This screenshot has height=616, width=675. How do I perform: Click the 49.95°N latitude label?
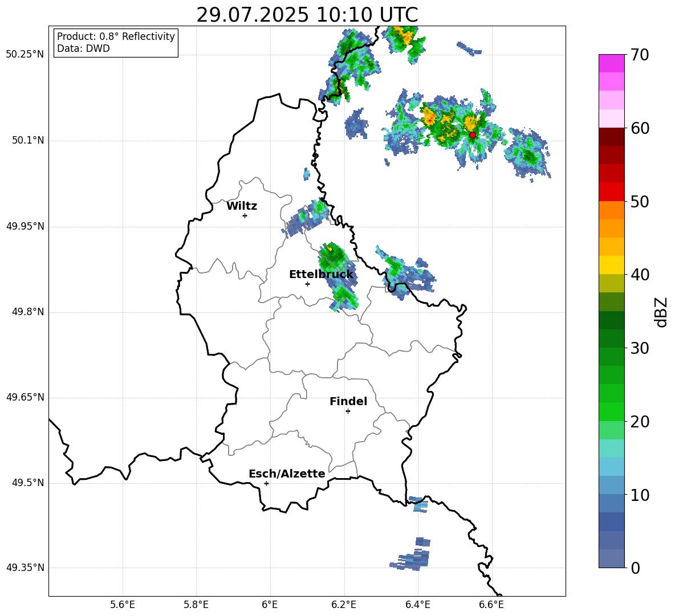click(x=25, y=226)
